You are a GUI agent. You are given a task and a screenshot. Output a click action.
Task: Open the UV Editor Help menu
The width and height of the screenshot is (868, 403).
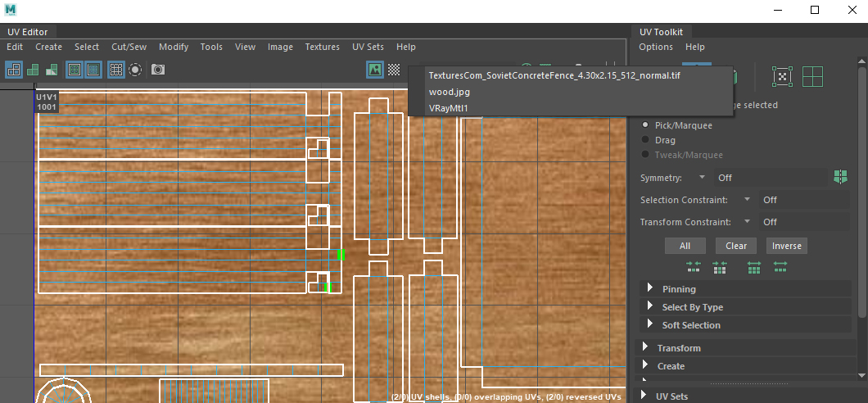(x=406, y=47)
